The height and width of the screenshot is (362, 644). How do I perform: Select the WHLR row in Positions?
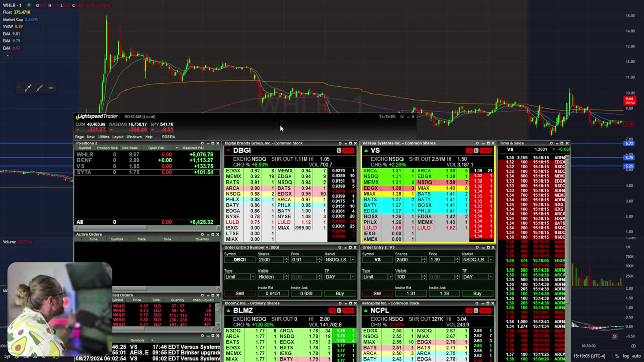click(x=147, y=155)
